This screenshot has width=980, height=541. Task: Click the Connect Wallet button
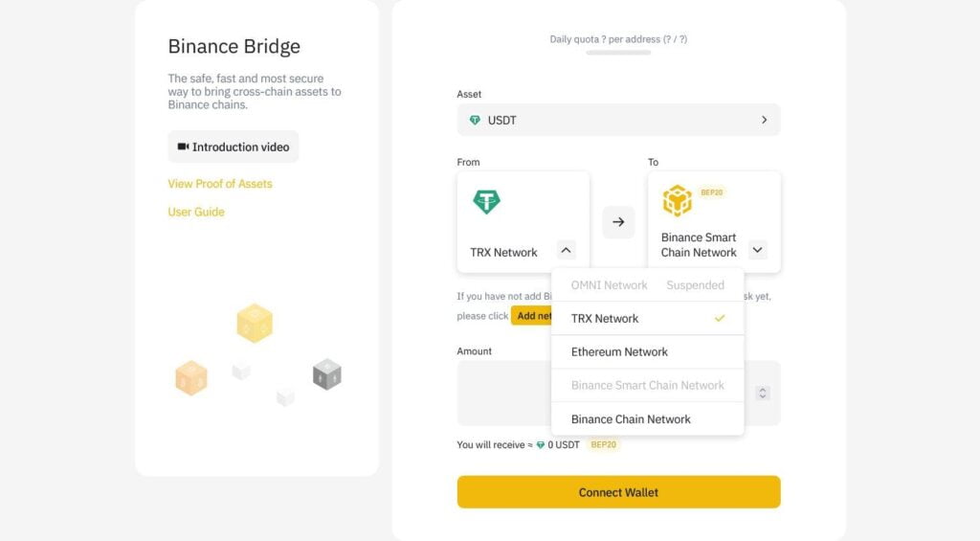tap(618, 492)
